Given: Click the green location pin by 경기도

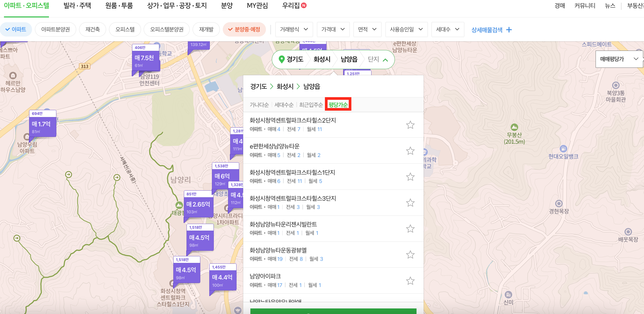Looking at the screenshot, I should [282, 59].
